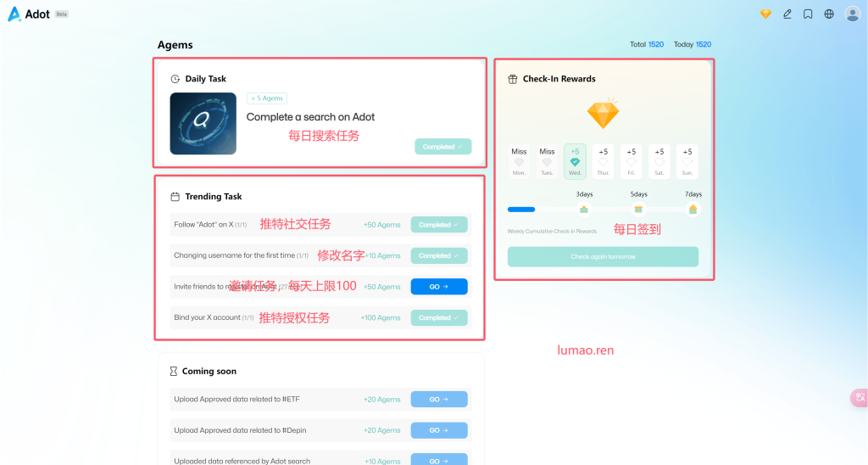Click 'Weekly Cumulative Check-in Rewards' caption

click(x=552, y=231)
